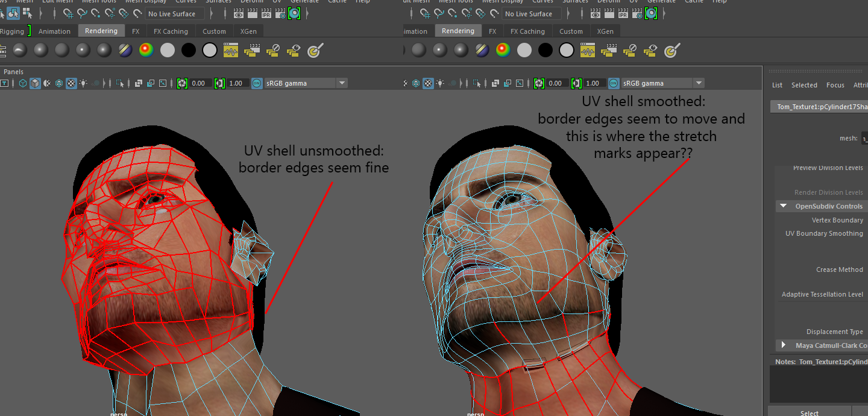The width and height of the screenshot is (868, 416).
Task: Click Render current frame clapboard in left window
Action: (253, 13)
